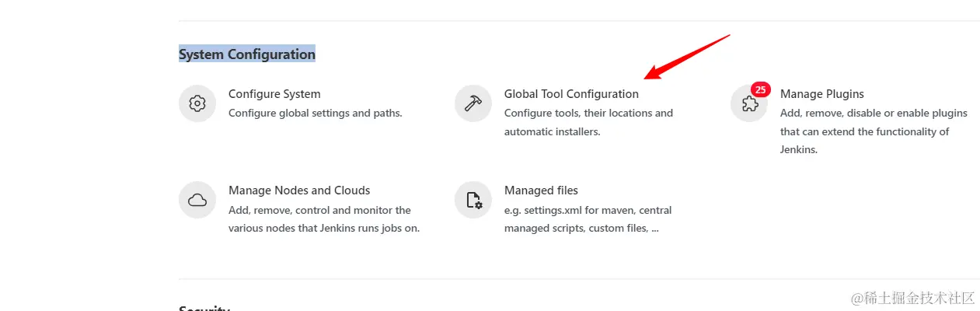Viewport: 980px width, 311px height.
Task: Open Manage Nodes and Clouds title
Action: coord(299,190)
